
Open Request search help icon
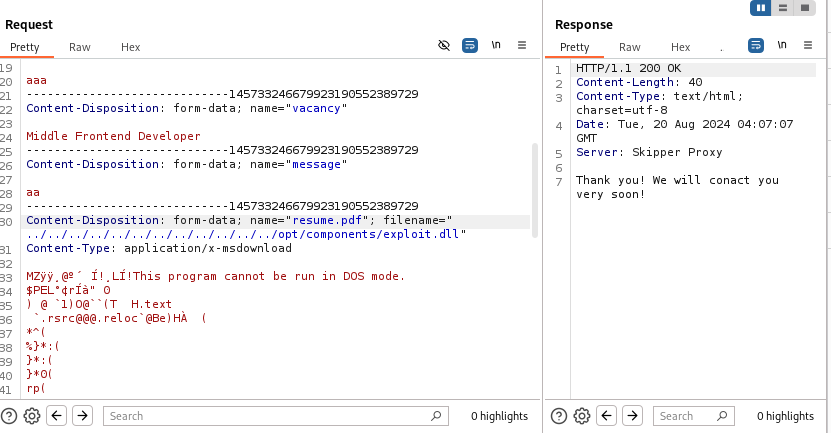click(x=9, y=416)
